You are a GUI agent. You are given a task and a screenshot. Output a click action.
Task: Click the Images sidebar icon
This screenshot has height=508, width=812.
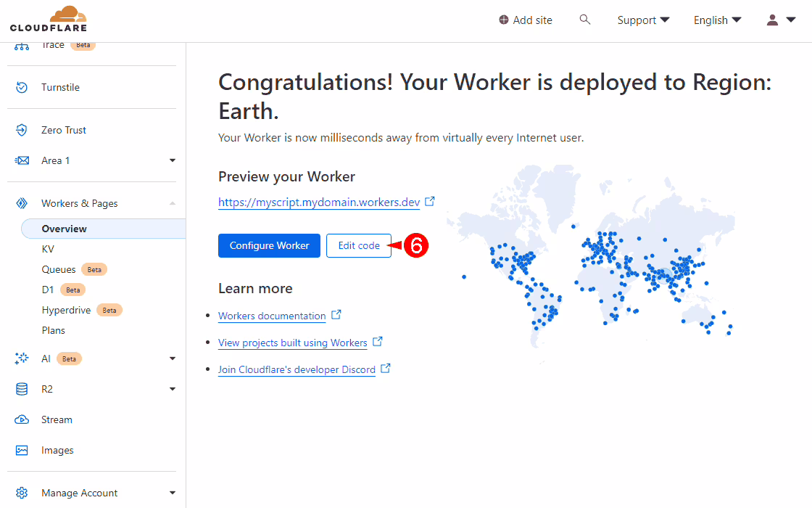pyautogui.click(x=22, y=450)
